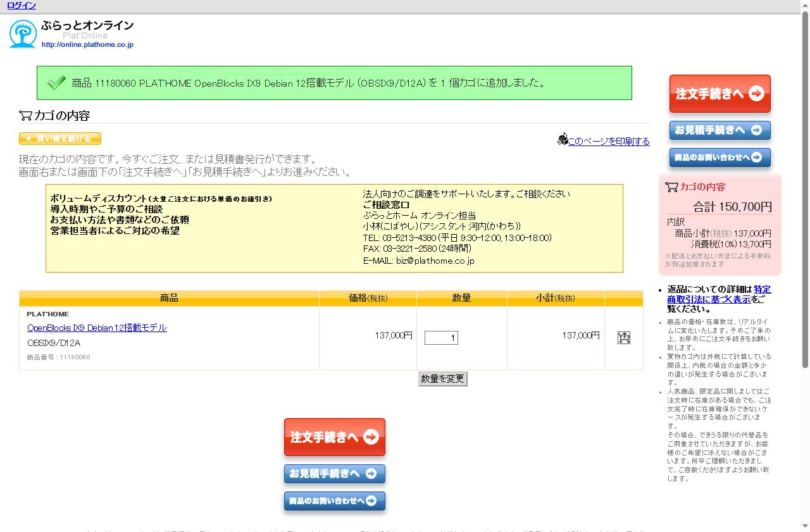Click the 営業担当者によるご対応の希望 text
This screenshot has width=810, height=532.
coord(115,231)
